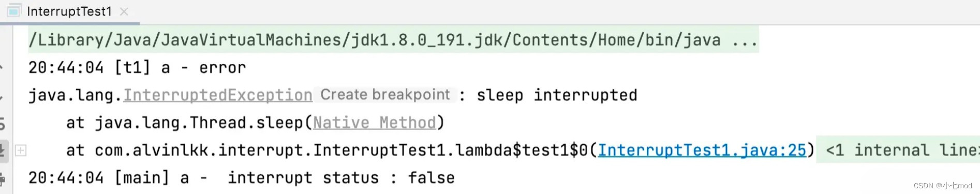Expand the folded stack trace plus icon
This screenshot has height=194, width=980.
[21, 150]
